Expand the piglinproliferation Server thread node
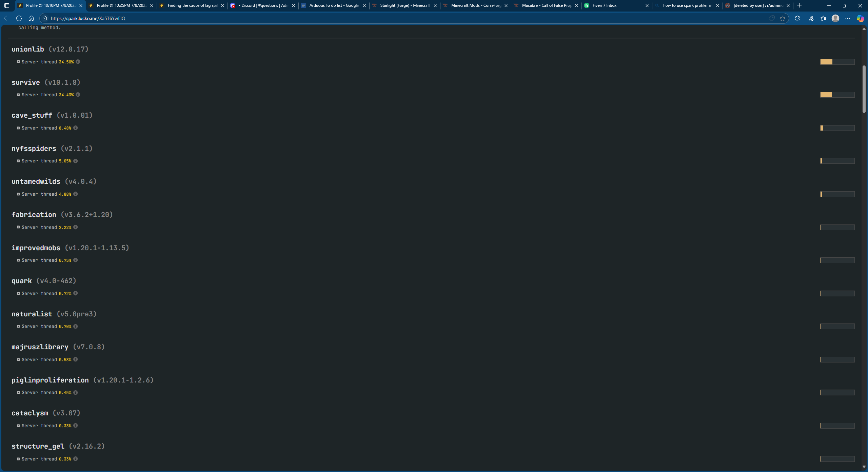Viewport: 868px width, 472px height. (x=18, y=393)
